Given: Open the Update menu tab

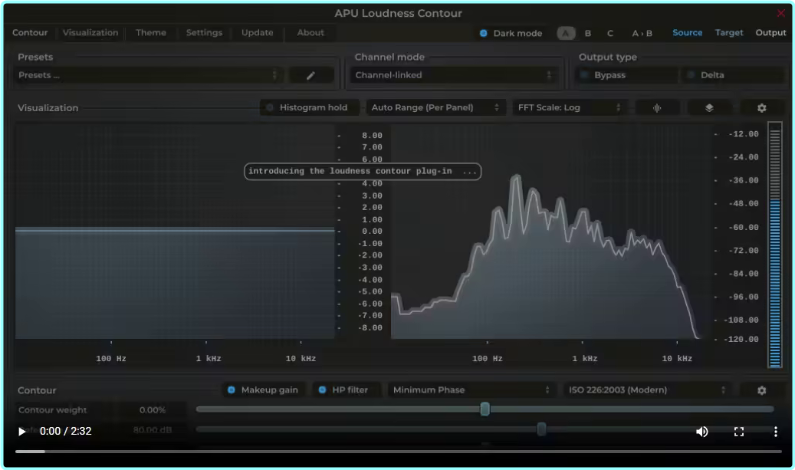Looking at the screenshot, I should pos(258,32).
